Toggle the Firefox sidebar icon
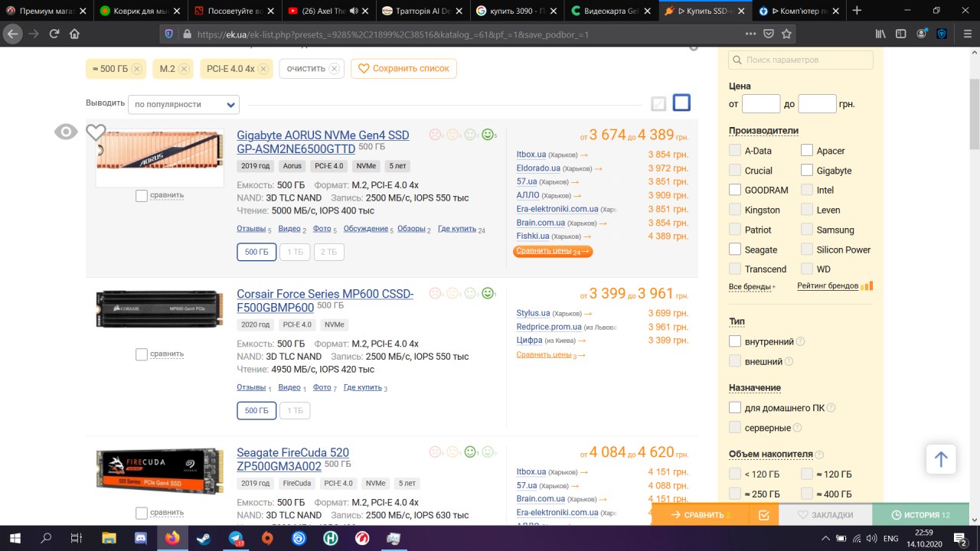 coord(901,34)
